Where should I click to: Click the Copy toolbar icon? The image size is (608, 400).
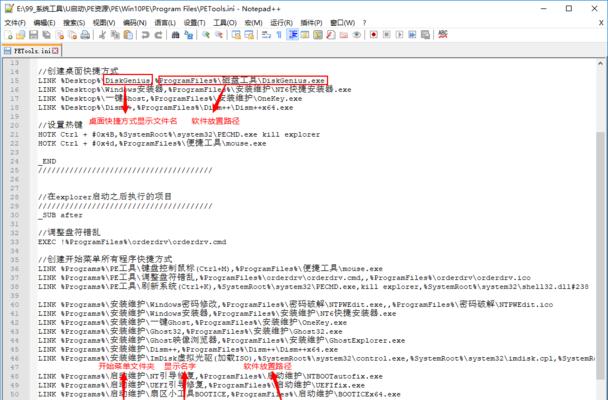click(x=115, y=35)
